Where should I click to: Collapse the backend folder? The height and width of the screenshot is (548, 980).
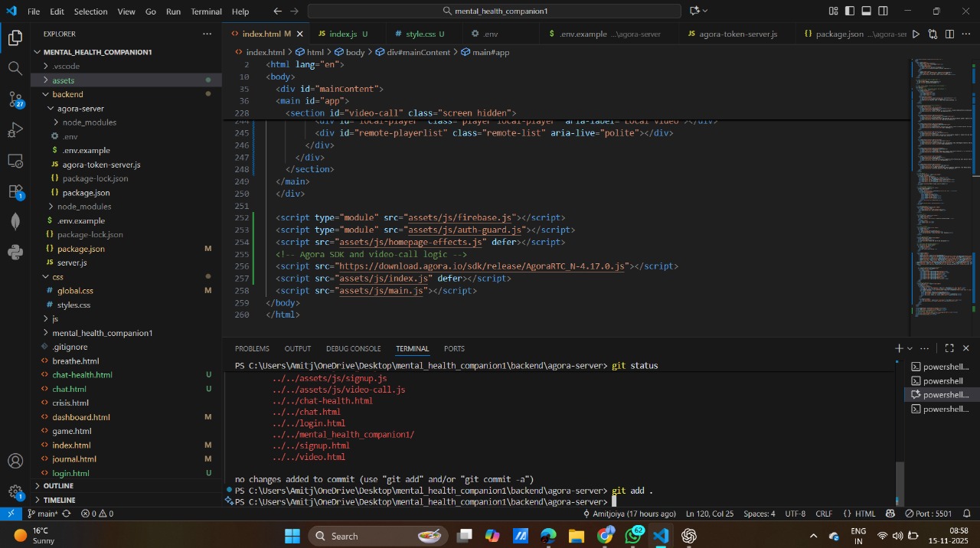tap(67, 94)
